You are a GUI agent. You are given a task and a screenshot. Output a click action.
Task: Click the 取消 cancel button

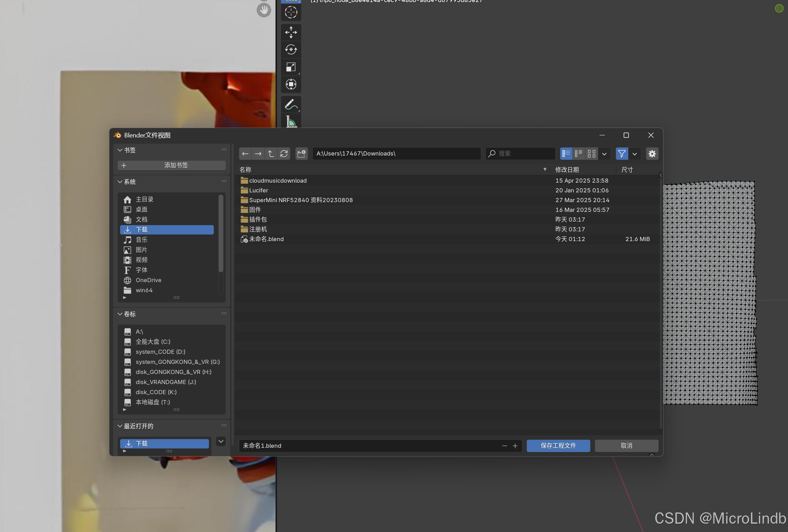[626, 446]
